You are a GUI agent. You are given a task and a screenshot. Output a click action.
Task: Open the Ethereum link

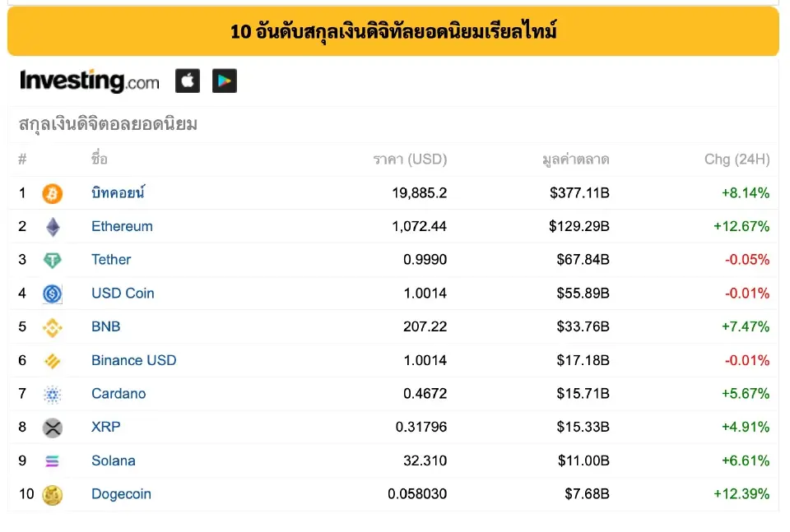tap(122, 226)
